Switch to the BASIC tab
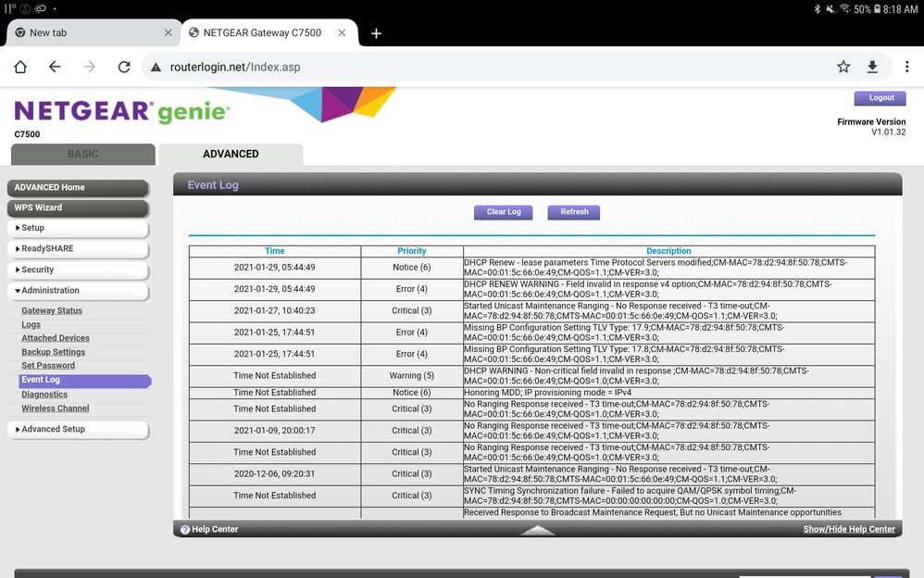924x578 pixels. pyautogui.click(x=82, y=155)
